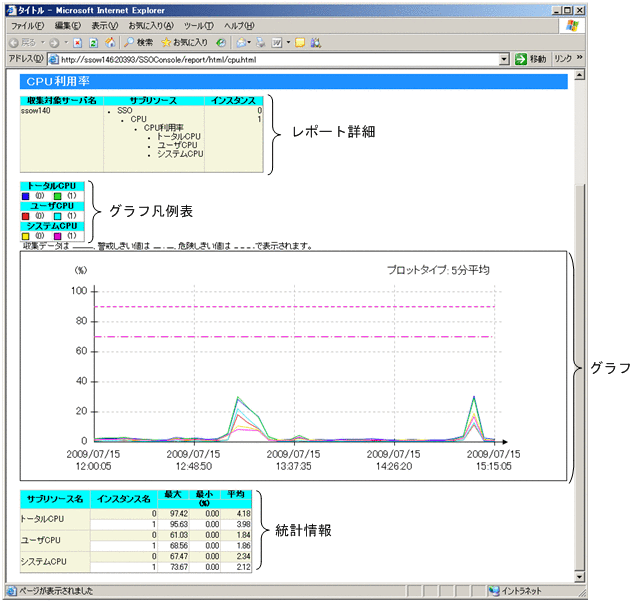Click the yellow システムCPU (0) legend swatch
Image resolution: width=635 pixels, height=603 pixels.
tap(26, 236)
